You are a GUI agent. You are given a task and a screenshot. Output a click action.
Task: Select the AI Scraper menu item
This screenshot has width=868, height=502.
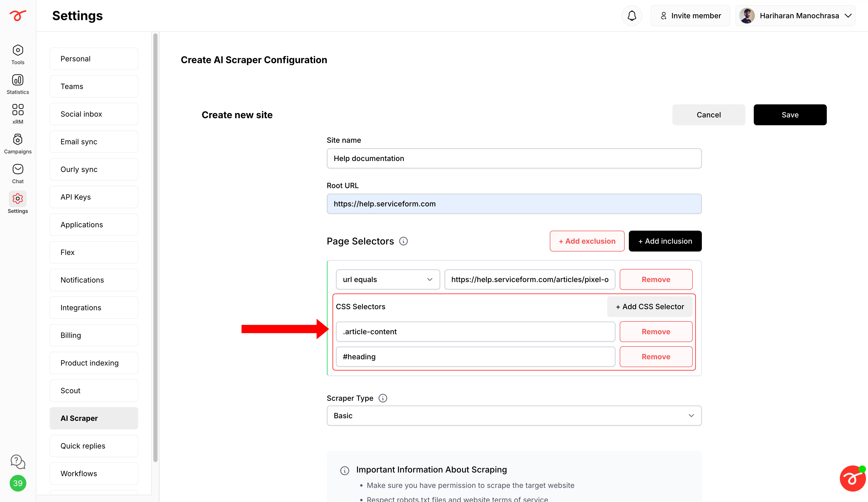pos(94,418)
